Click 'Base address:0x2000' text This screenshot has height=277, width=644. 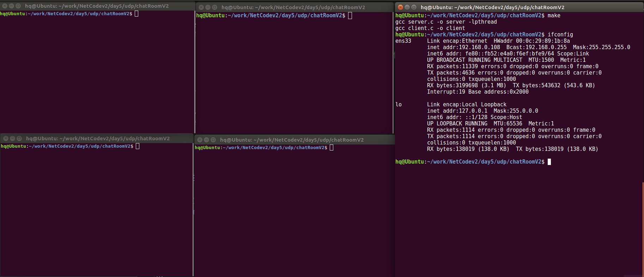pyautogui.click(x=498, y=92)
